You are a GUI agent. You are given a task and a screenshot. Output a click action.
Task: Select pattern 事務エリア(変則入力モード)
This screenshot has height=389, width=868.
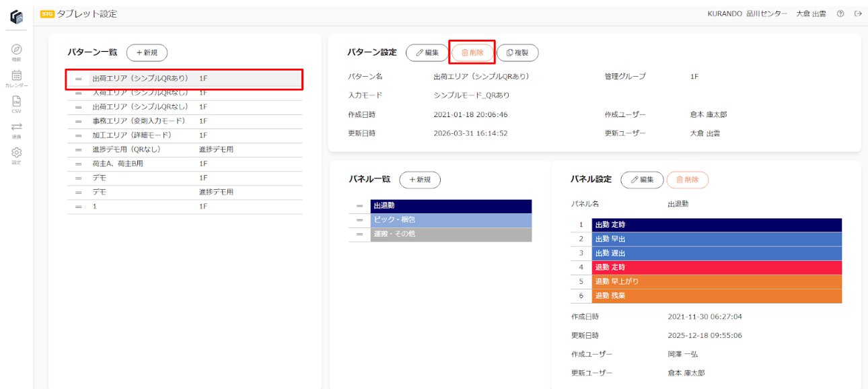tap(184, 121)
